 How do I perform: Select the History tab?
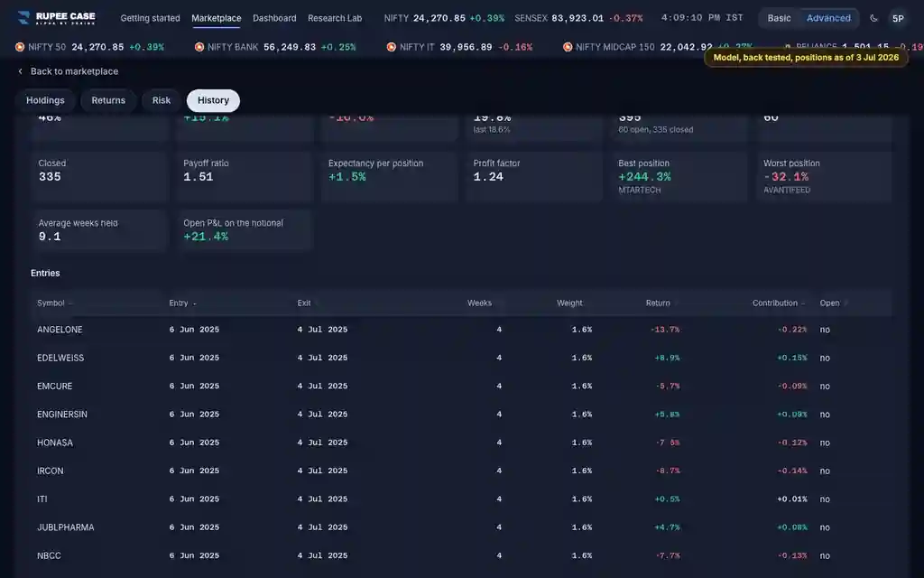tap(213, 100)
